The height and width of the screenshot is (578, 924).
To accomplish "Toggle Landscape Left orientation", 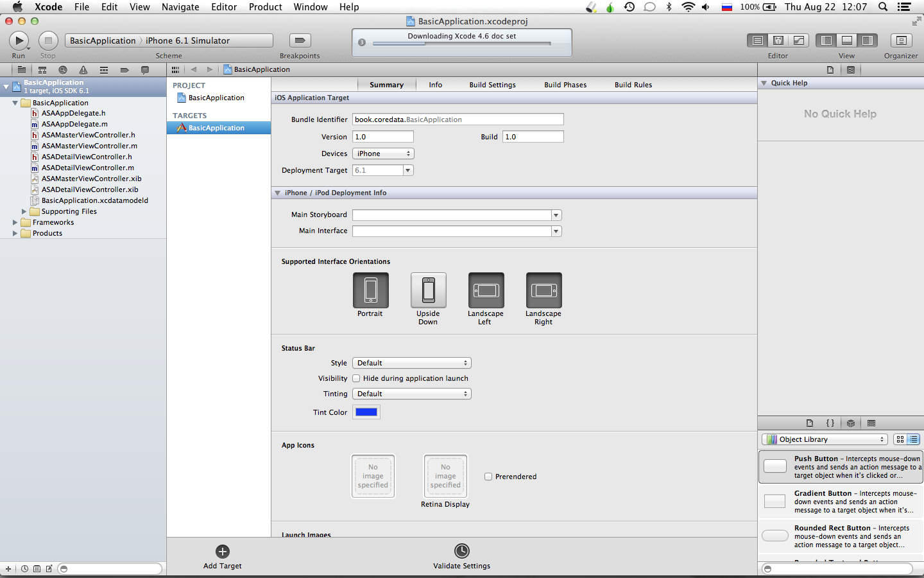I will coord(486,290).
